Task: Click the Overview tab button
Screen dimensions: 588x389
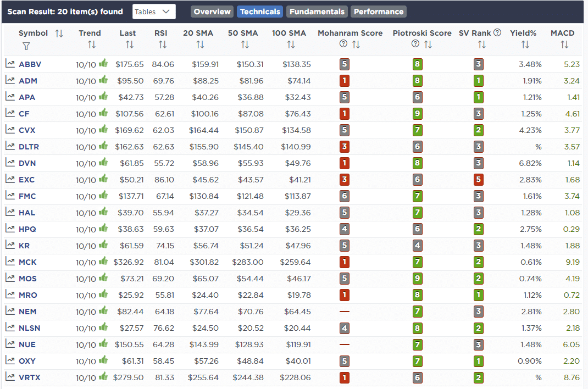Action: coord(212,12)
